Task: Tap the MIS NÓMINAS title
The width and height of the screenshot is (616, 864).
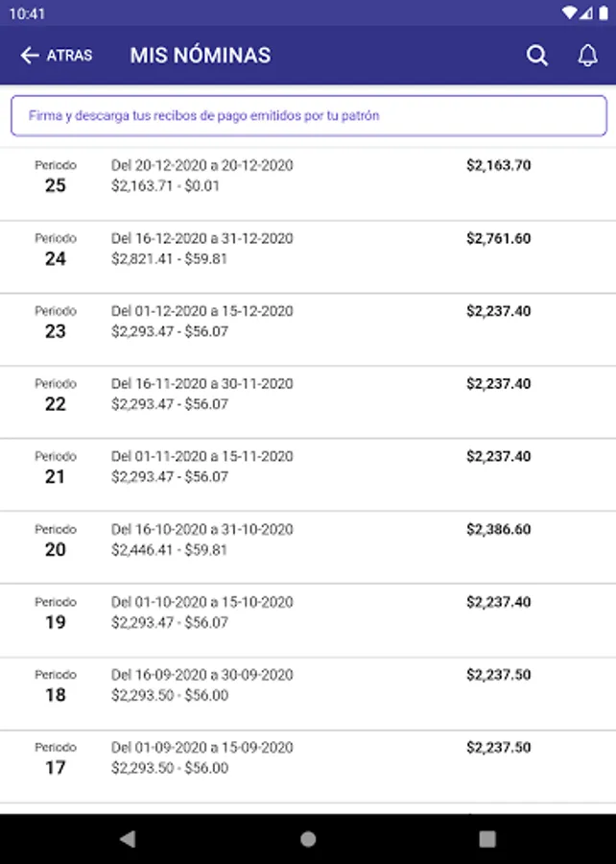Action: coord(201,56)
